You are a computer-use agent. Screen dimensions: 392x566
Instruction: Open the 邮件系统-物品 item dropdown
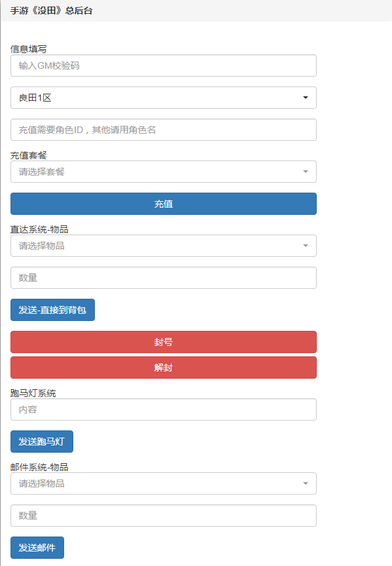point(164,483)
